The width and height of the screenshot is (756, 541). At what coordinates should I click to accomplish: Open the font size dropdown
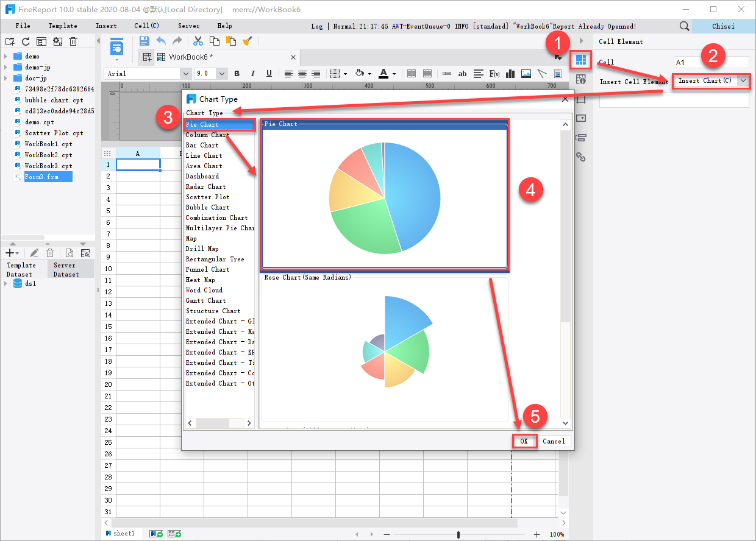[221, 73]
